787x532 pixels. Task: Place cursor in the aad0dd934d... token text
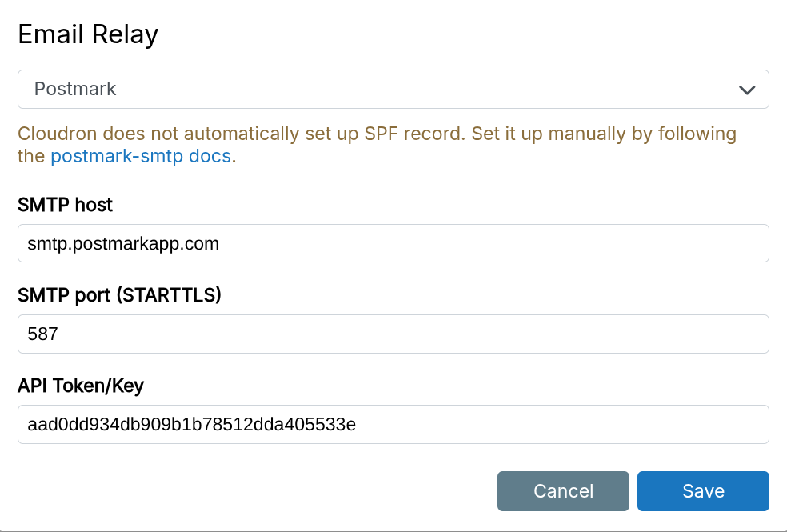pos(192,424)
